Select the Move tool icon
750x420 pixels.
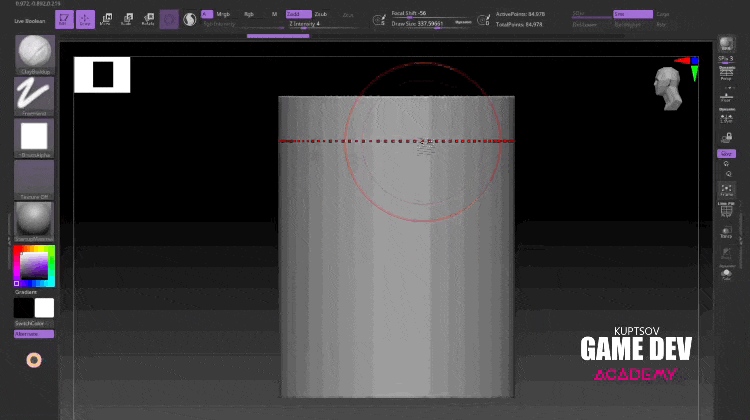[x=106, y=20]
